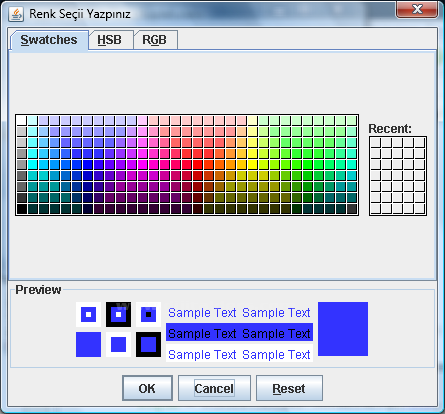The height and width of the screenshot is (414, 445).
Task: Open the RGB tab
Action: tap(154, 40)
